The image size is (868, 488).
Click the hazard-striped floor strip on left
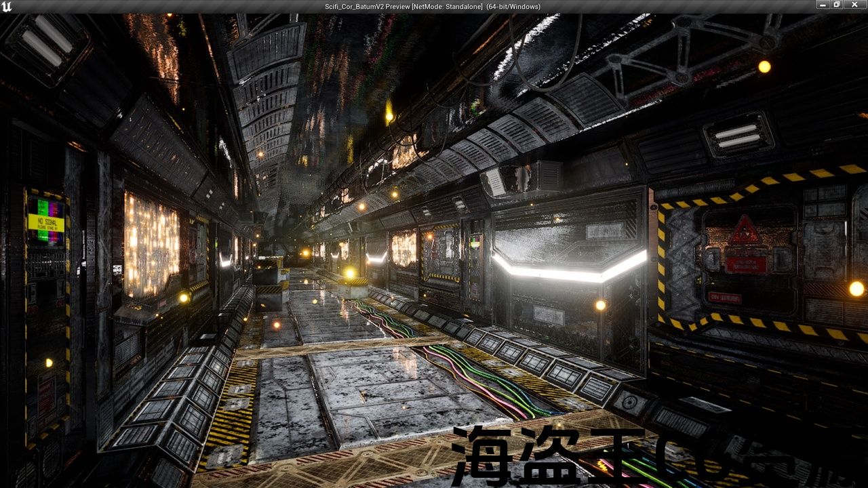point(229,413)
